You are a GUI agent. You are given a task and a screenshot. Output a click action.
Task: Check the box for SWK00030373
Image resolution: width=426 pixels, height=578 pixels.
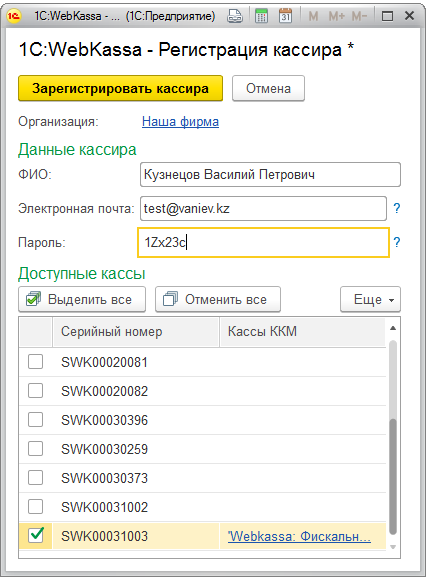coord(35,478)
